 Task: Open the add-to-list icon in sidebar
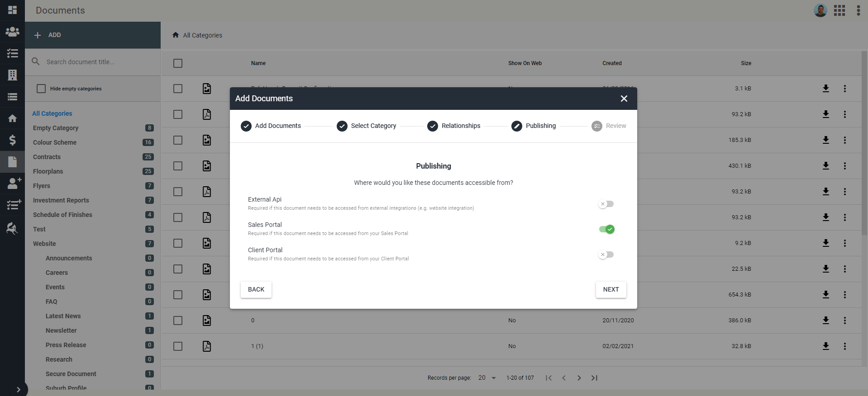(14, 205)
